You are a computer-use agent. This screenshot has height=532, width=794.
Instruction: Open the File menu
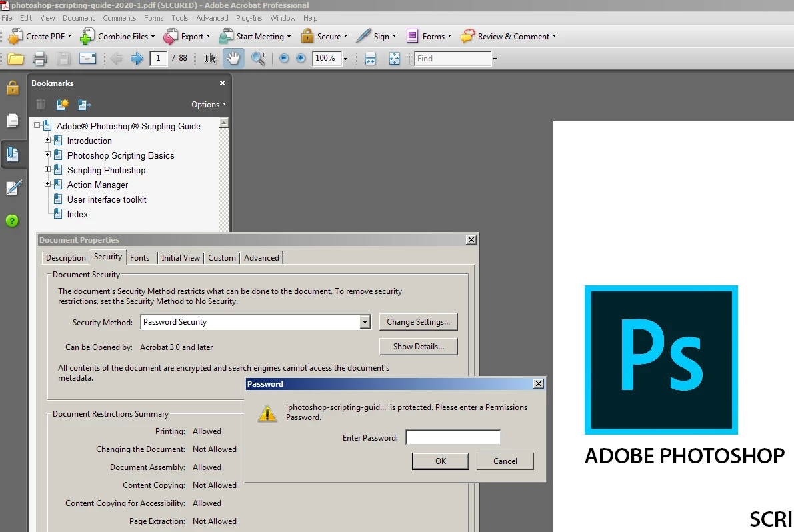tap(7, 18)
